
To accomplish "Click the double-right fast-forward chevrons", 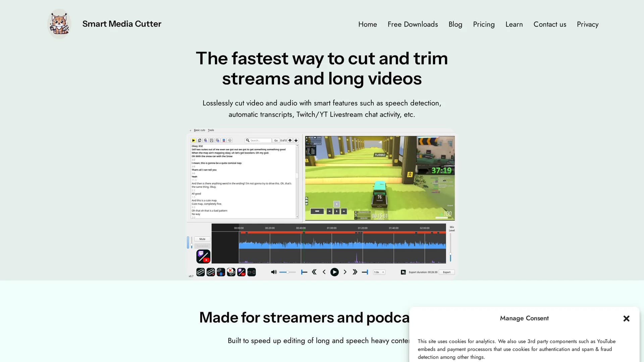I will tap(355, 272).
